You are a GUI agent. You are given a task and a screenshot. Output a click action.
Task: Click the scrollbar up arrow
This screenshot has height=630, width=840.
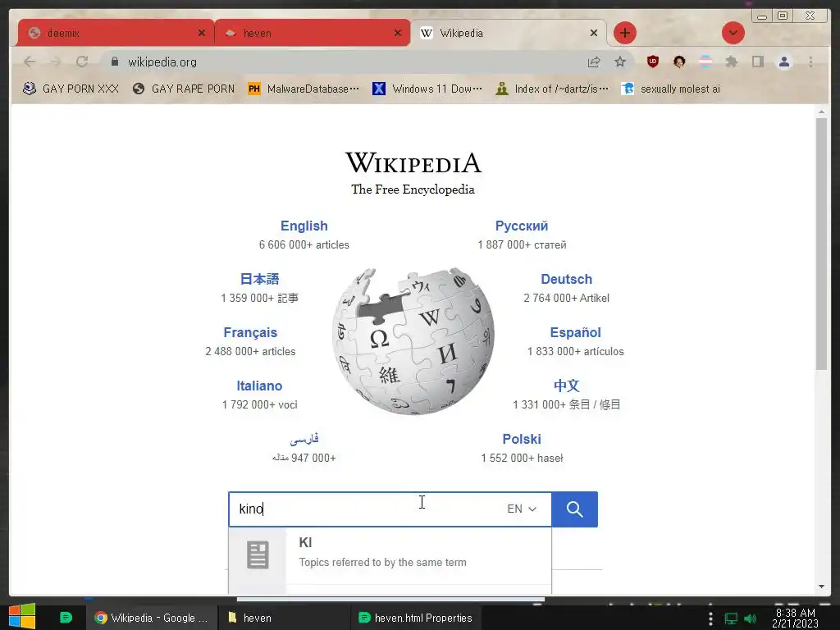(821, 112)
